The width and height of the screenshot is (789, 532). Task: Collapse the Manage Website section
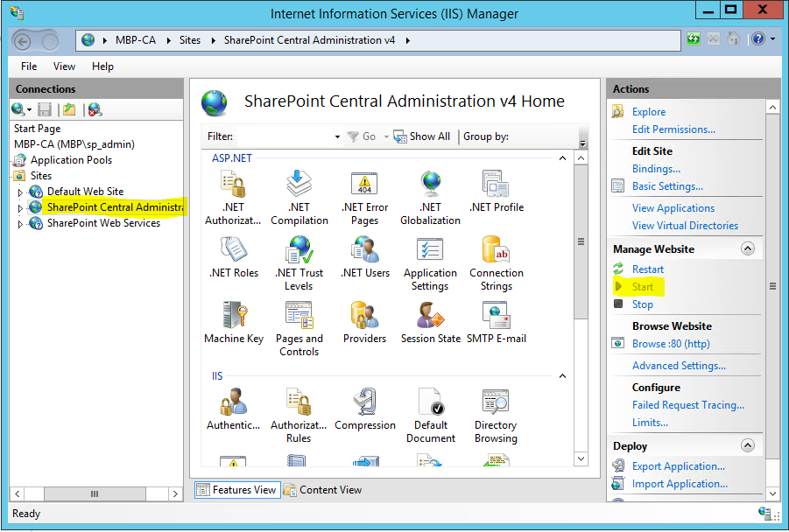point(748,248)
